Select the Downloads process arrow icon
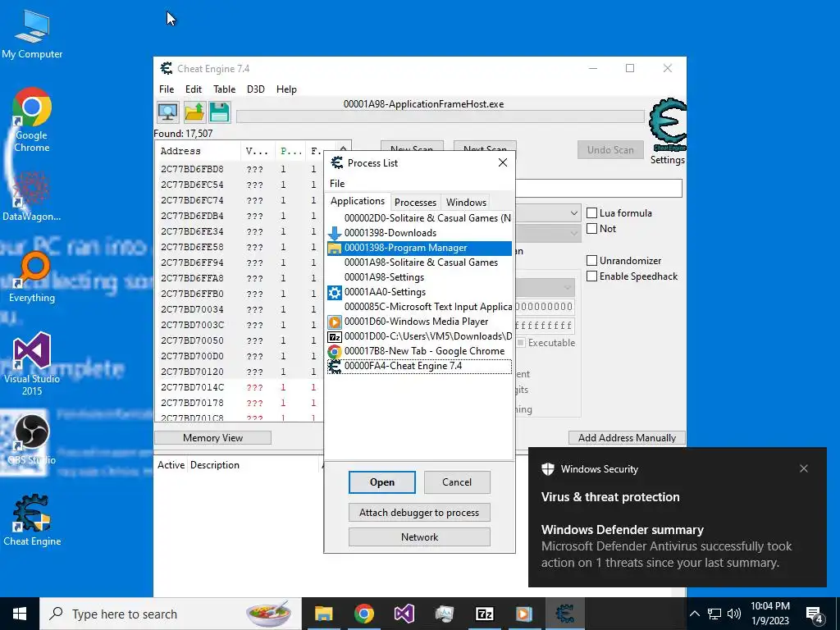This screenshot has width=840, height=630. pos(335,233)
